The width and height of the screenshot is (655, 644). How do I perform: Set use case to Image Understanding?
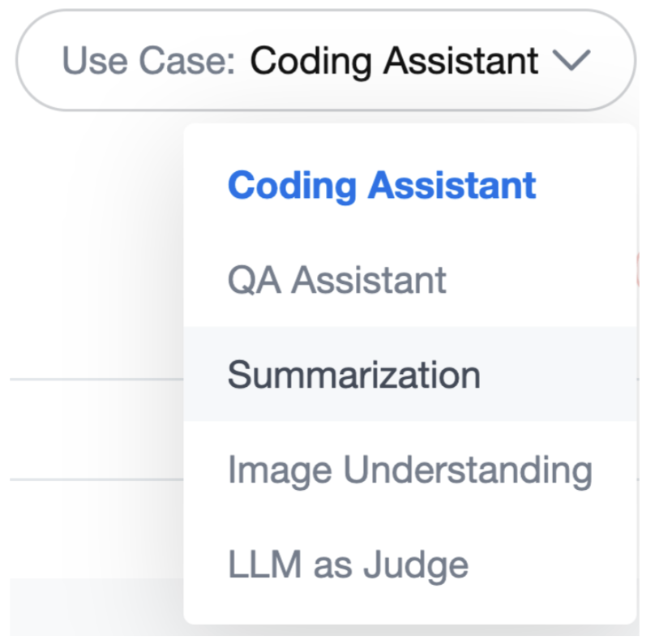coord(409,470)
